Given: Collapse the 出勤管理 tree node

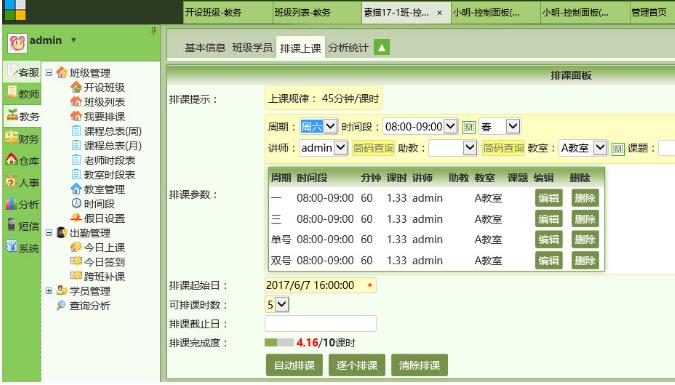Looking at the screenshot, I should point(49,233).
